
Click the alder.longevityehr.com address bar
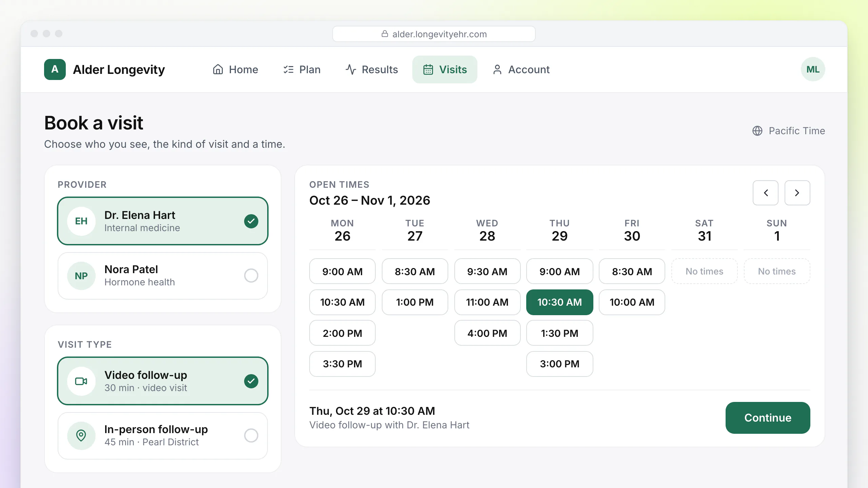(x=434, y=34)
